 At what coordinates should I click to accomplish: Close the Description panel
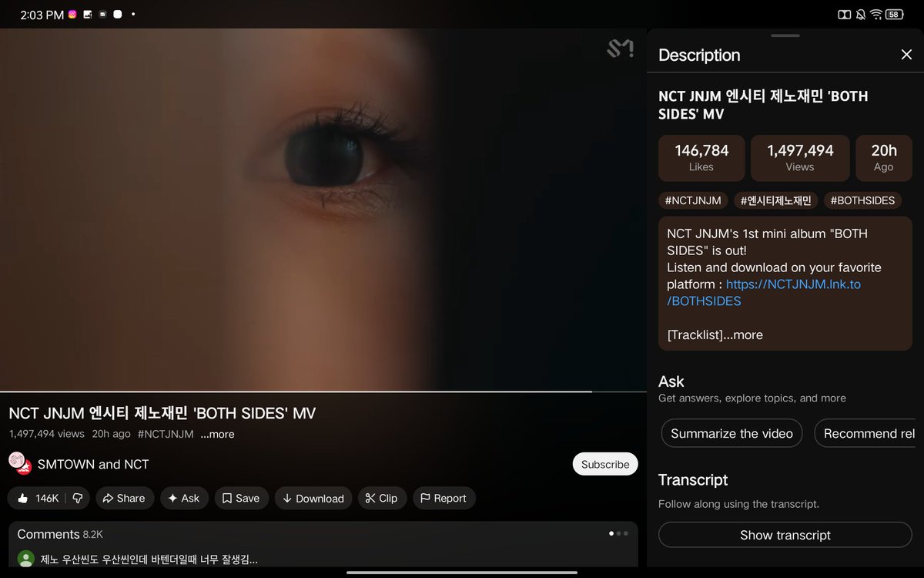(x=906, y=55)
